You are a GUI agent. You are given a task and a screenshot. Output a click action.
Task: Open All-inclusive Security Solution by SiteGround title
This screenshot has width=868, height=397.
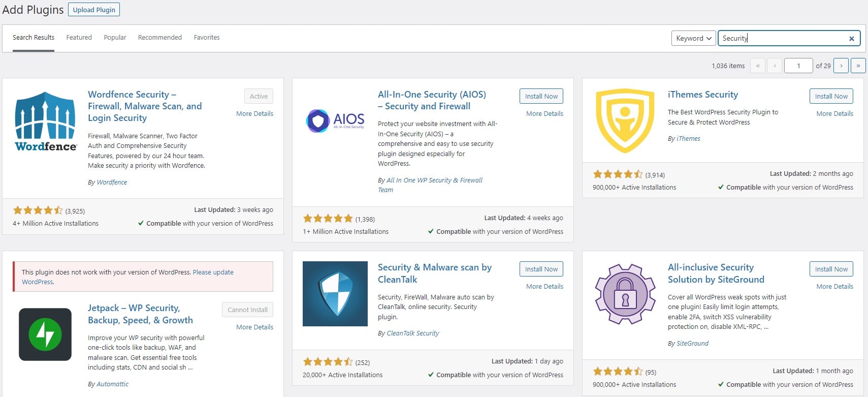click(716, 273)
